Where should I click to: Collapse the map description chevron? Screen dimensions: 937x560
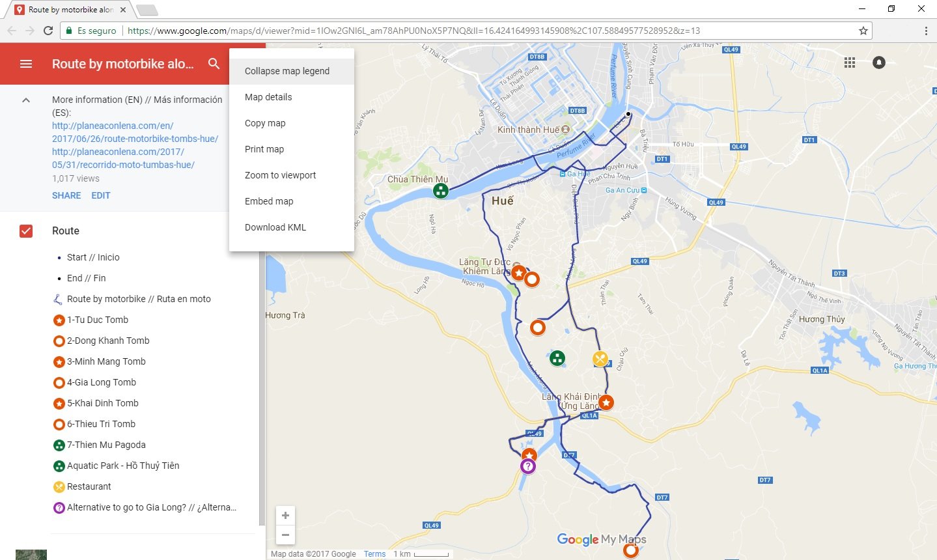pyautogui.click(x=26, y=100)
